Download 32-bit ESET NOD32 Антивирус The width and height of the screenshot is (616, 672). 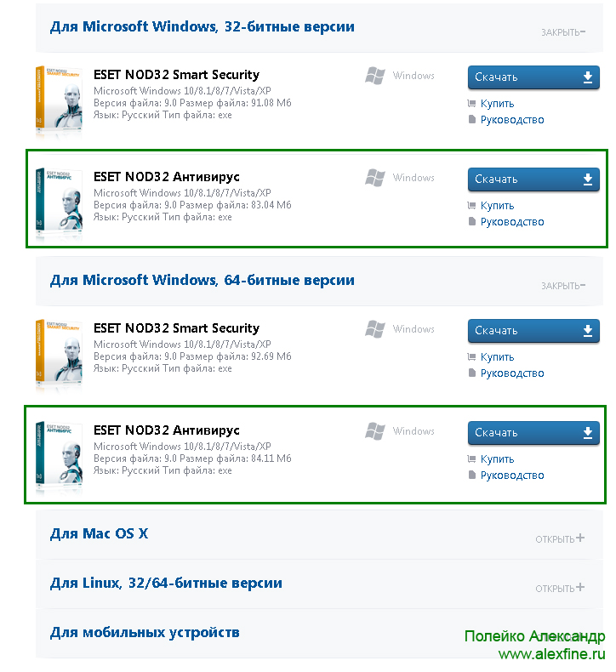tap(533, 179)
